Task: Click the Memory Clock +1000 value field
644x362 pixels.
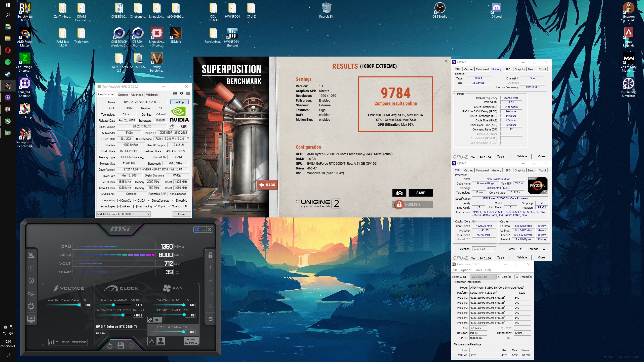Action: pos(138,315)
